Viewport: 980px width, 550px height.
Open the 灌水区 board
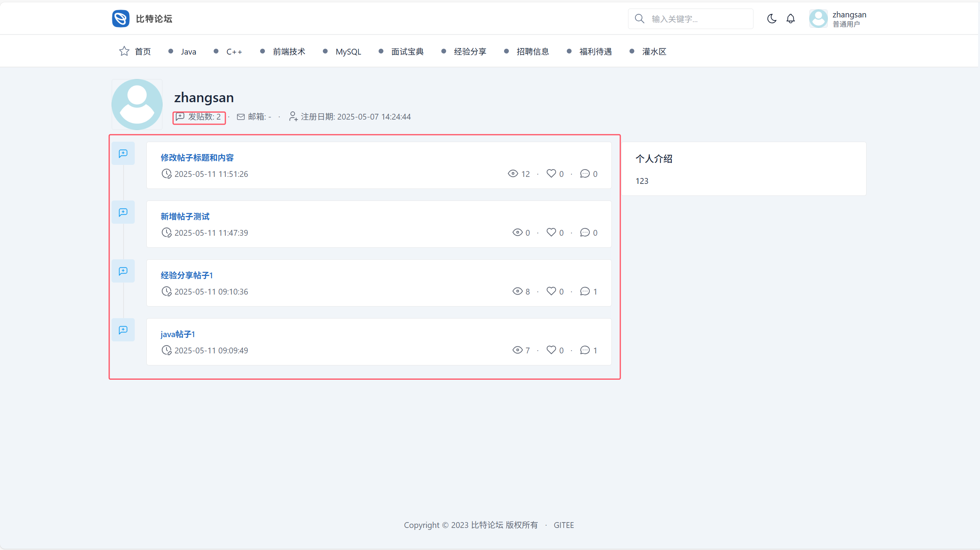[x=654, y=52]
